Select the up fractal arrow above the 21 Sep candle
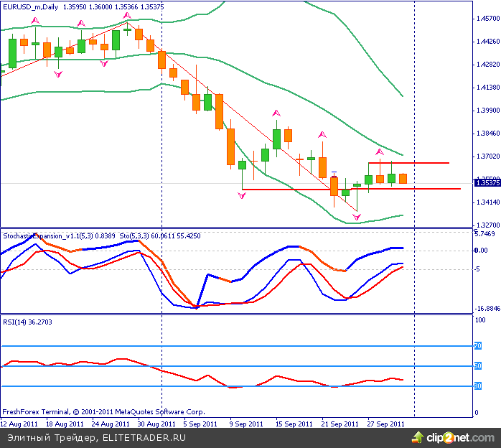The image size is (501, 448). pyautogui.click(x=322, y=134)
